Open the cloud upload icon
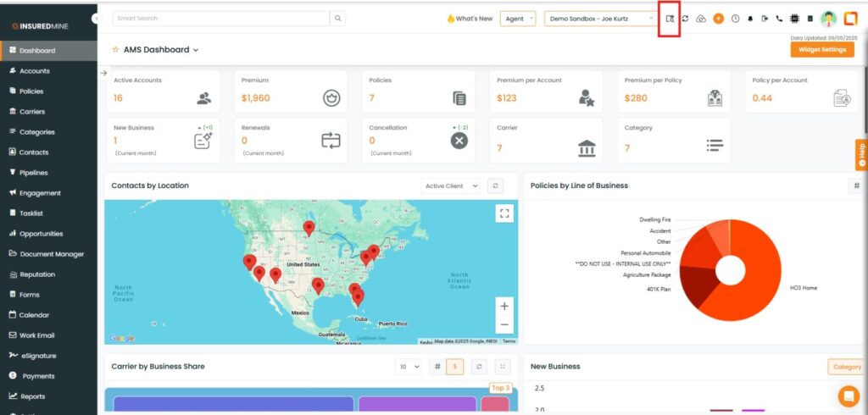 click(x=701, y=19)
